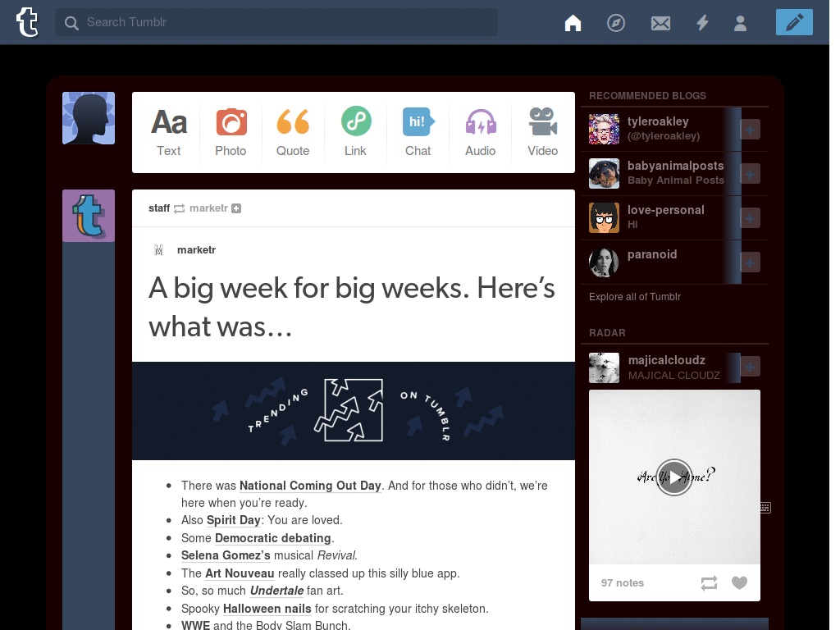Open the Art Nouveau link
The image size is (840, 630).
click(x=240, y=573)
